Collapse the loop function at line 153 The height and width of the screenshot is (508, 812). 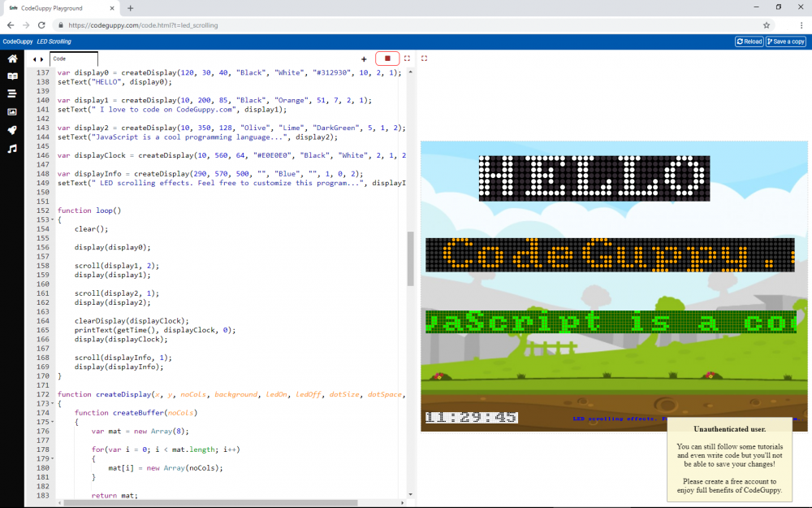coord(53,219)
